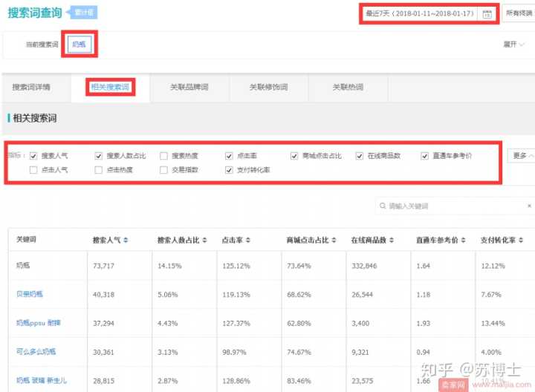Enable the 搜索热度 checkbox
Screen dimensions: 535x392
coord(163,156)
